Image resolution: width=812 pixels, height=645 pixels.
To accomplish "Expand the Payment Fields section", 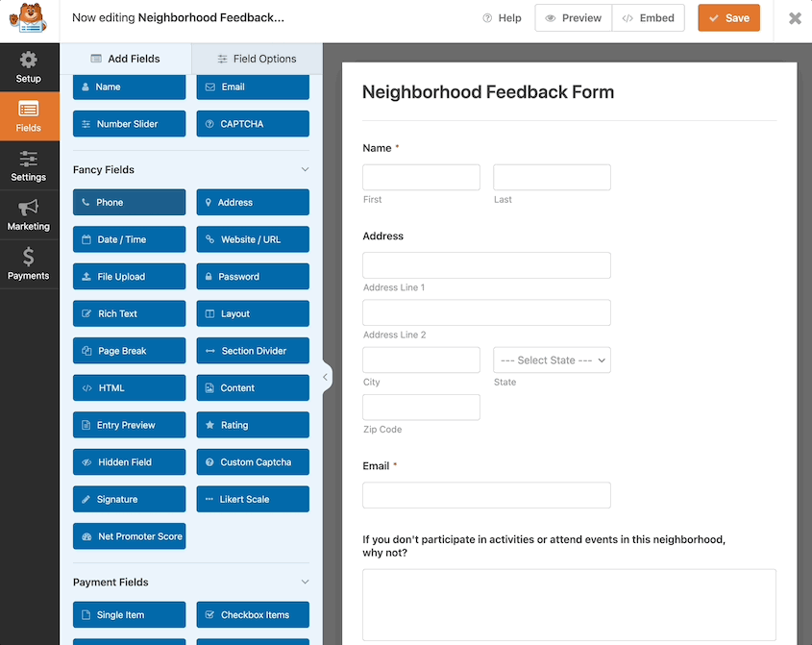I will 305,582.
